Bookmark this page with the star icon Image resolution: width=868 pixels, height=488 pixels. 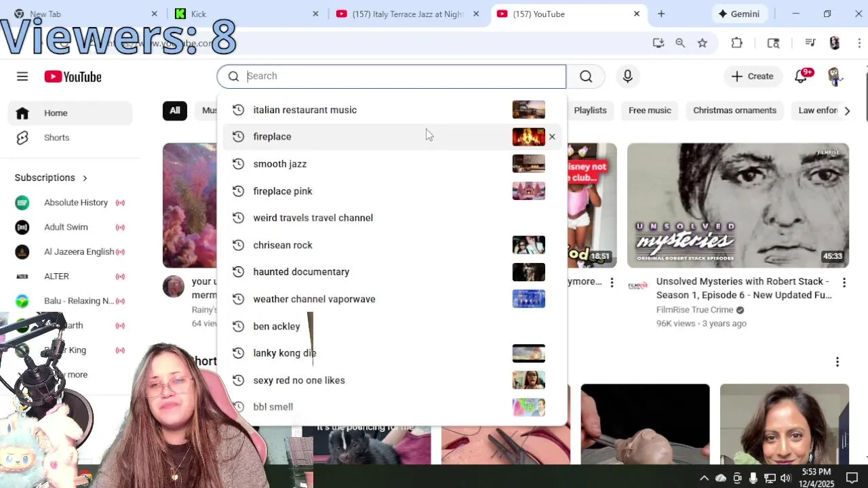tap(703, 43)
